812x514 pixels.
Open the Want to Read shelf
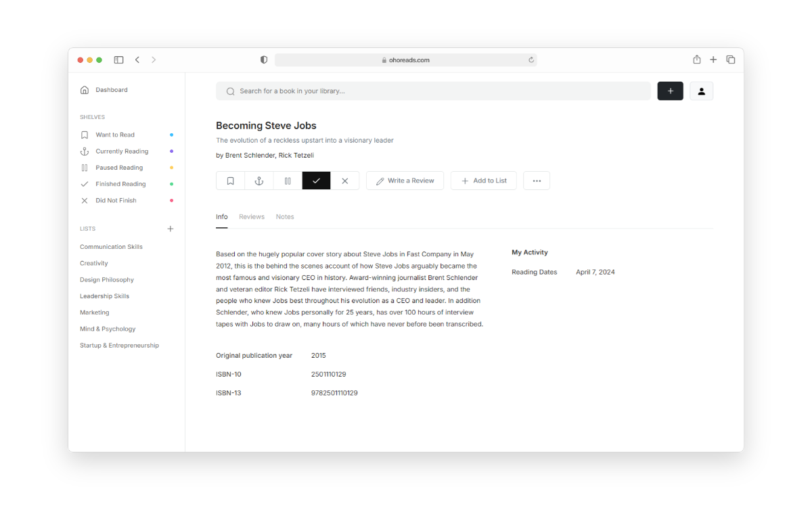coord(127,135)
